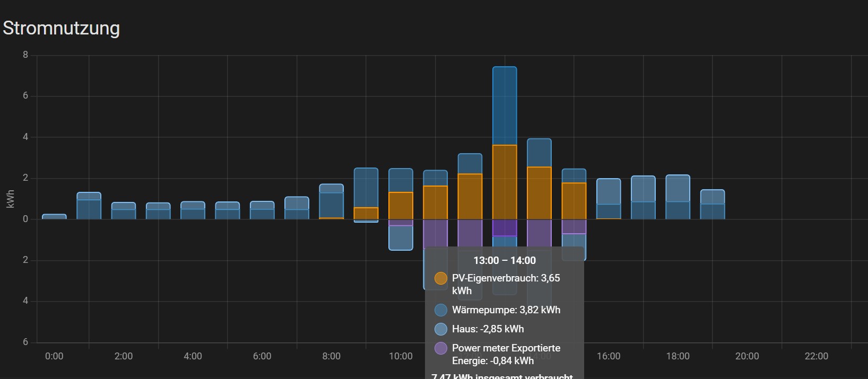
Task: Click the bar at 1:00
Action: click(x=89, y=207)
